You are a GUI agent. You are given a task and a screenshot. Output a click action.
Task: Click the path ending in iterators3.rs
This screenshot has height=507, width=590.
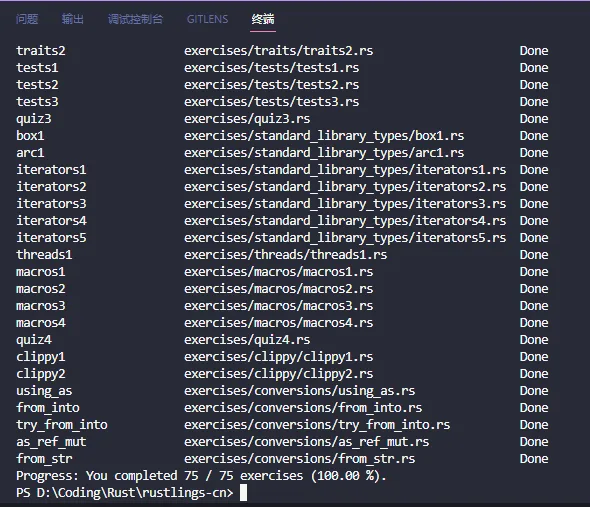(x=345, y=203)
